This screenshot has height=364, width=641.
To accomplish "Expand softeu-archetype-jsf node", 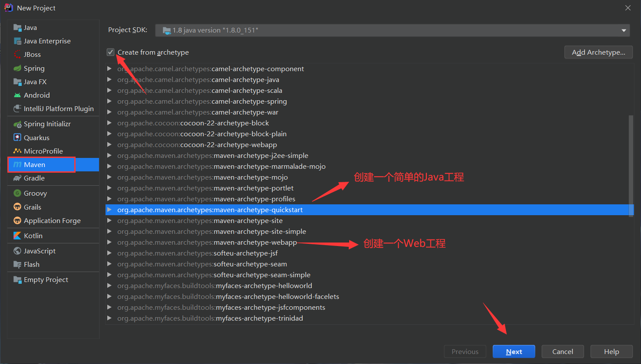I will tap(109, 253).
